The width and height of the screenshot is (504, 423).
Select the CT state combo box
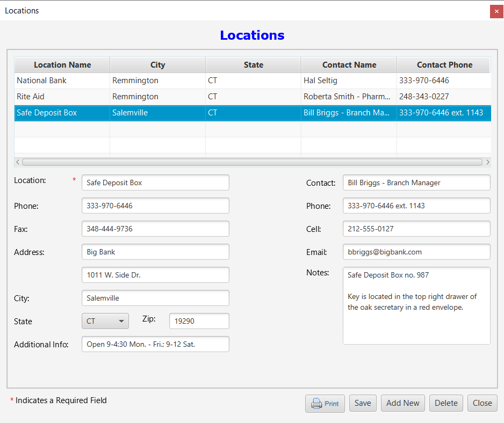[x=105, y=320]
